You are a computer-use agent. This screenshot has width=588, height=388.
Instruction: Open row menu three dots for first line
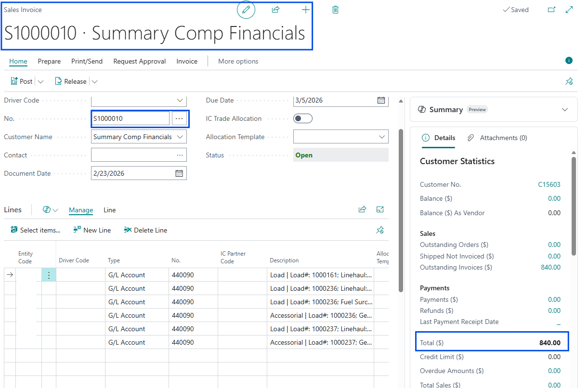[x=49, y=275]
